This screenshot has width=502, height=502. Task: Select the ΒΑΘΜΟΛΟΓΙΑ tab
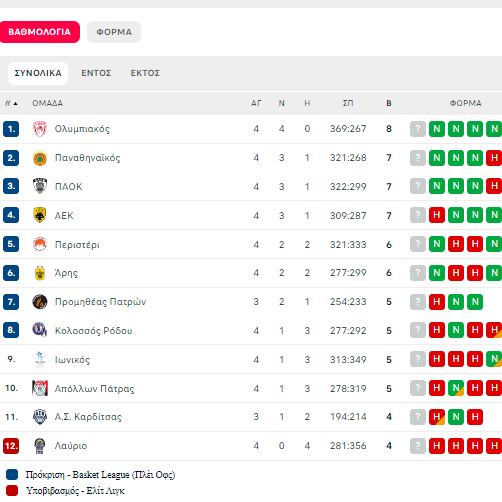coord(39,32)
